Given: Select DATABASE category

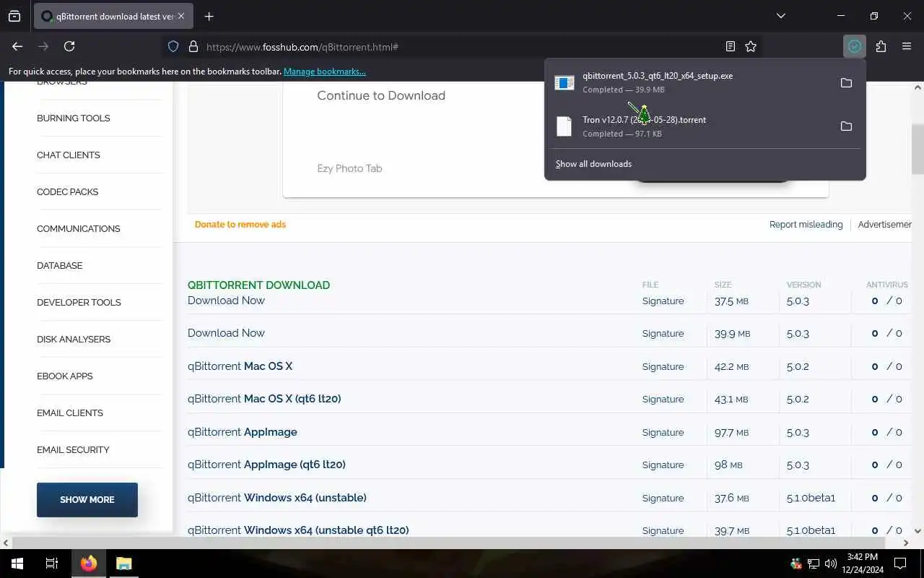Looking at the screenshot, I should point(59,265).
